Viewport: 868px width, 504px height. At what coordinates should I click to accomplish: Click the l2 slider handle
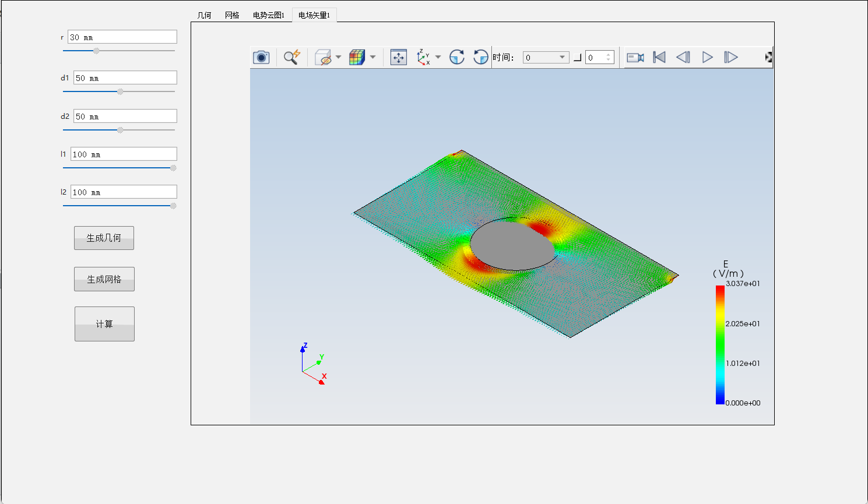coord(173,206)
